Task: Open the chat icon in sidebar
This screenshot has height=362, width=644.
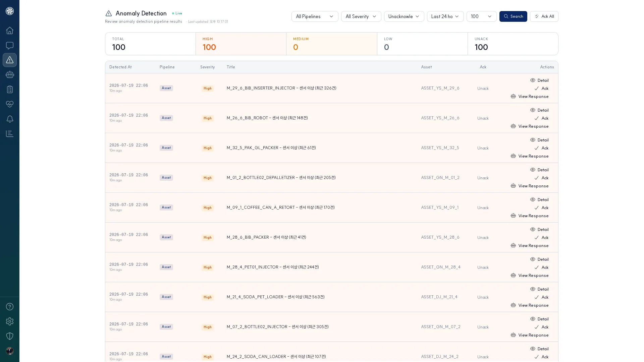Action: [x=10, y=45]
